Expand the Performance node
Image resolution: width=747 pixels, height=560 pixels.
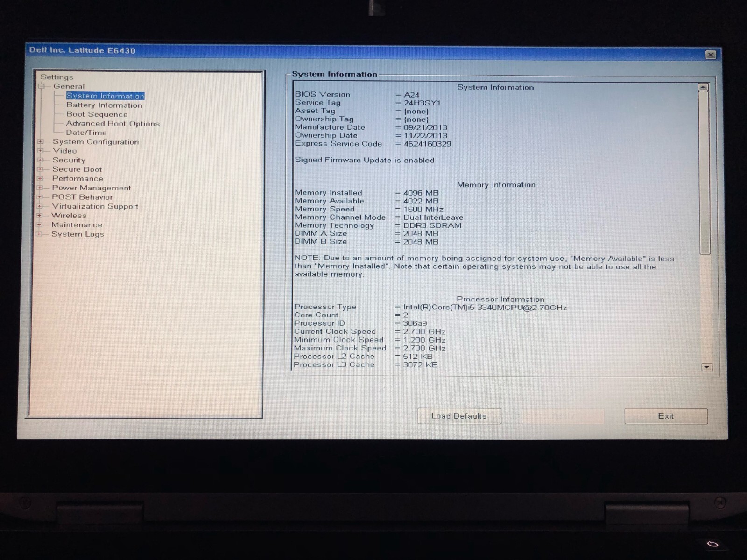(41, 178)
